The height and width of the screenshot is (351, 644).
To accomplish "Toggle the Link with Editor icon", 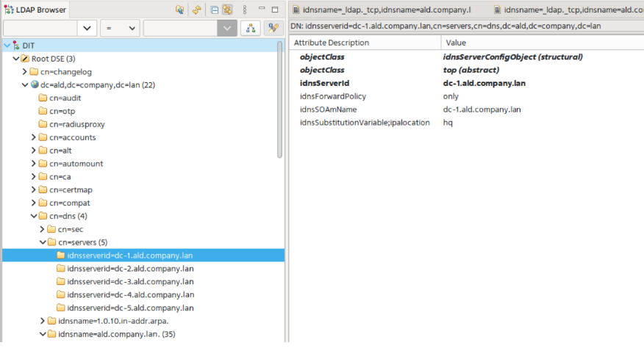I will coord(227,10).
